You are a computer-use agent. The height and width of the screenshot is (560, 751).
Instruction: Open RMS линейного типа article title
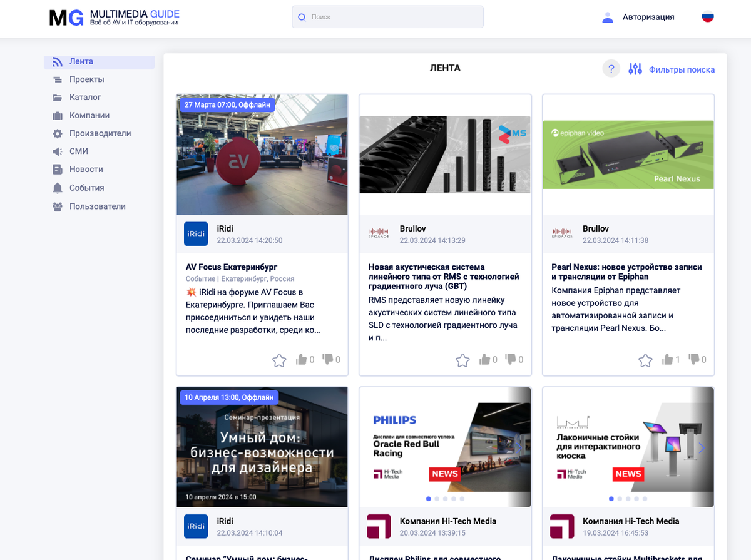pos(444,277)
